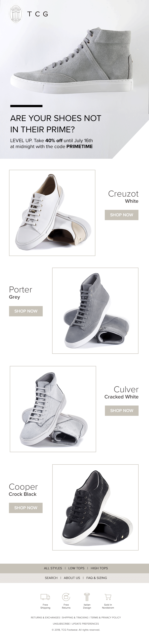Screen dimensions: 149x644
Task: Click the Free Shipping truck icon
Action: pyautogui.click(x=45, y=597)
